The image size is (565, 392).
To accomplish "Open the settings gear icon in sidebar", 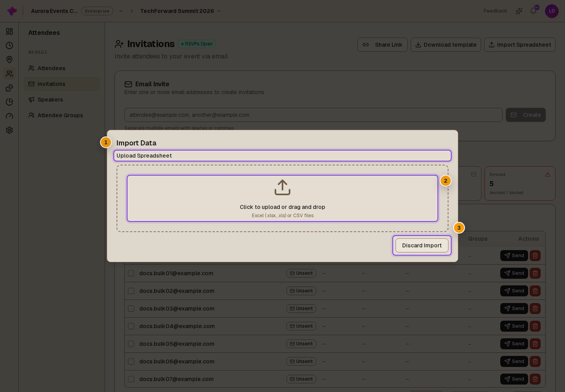I will tap(9, 130).
